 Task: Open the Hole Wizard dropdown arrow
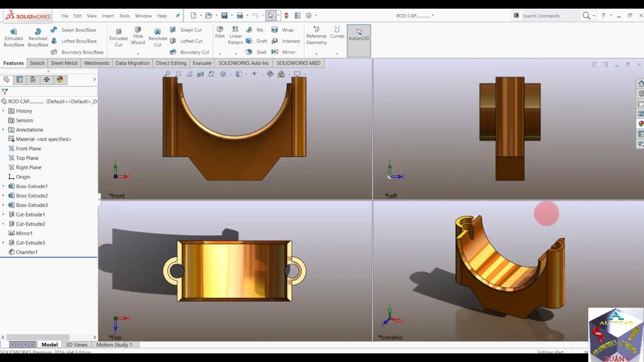(x=138, y=53)
